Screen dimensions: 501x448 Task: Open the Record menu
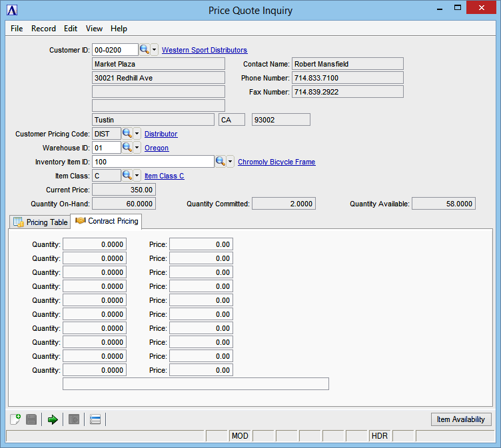[43, 29]
